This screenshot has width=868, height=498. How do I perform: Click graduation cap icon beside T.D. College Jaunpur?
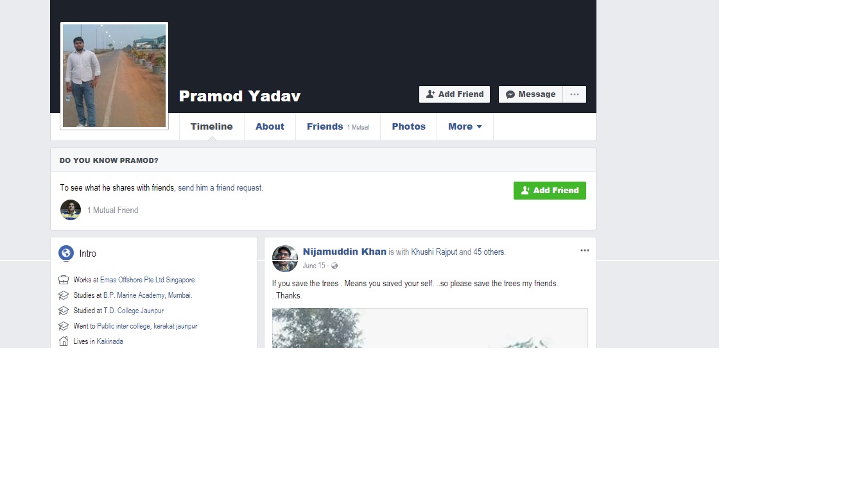point(64,311)
